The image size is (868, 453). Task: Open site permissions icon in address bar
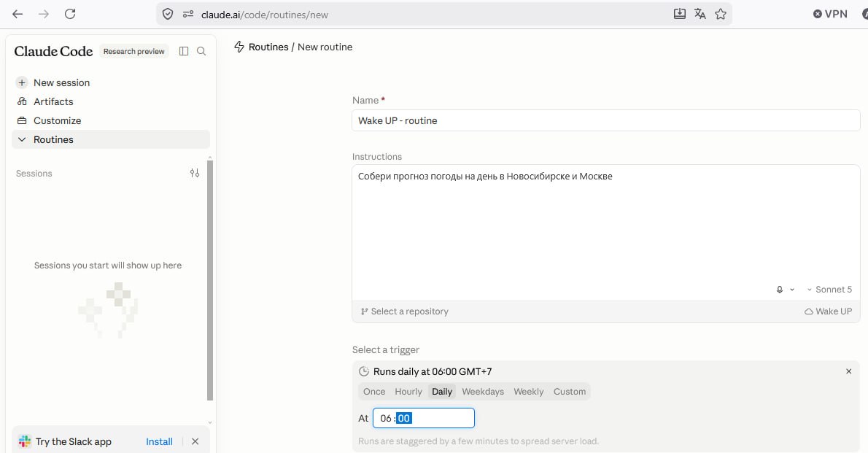click(188, 15)
